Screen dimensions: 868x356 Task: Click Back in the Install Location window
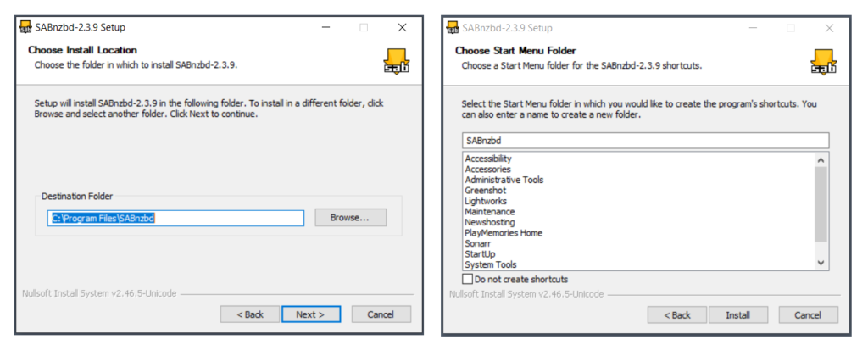pyautogui.click(x=250, y=314)
